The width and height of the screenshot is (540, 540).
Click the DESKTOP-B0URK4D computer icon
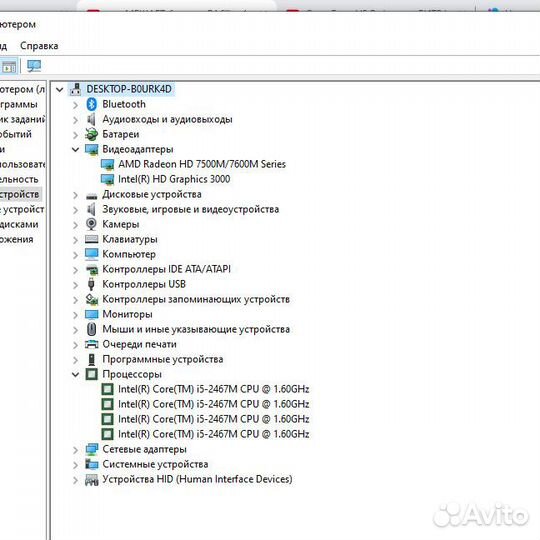coord(75,89)
